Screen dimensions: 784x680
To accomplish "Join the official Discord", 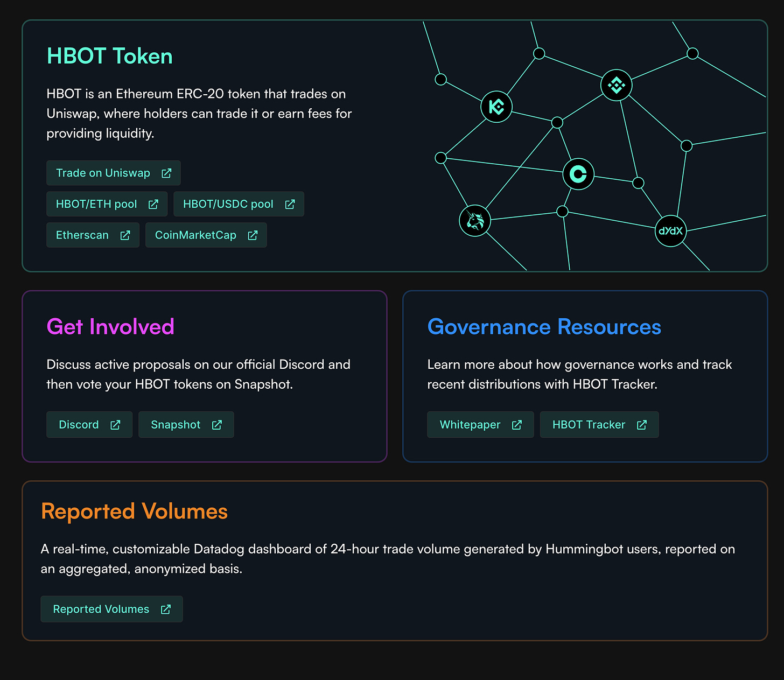I will click(x=89, y=424).
